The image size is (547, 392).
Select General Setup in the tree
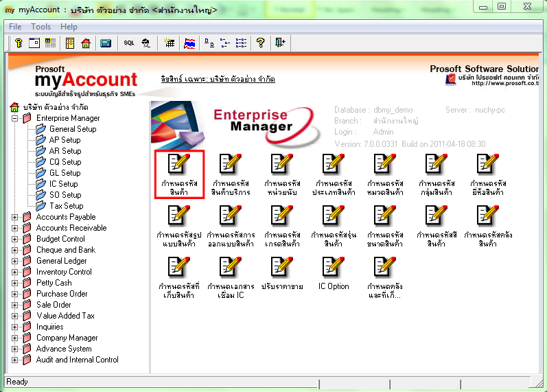click(72, 129)
